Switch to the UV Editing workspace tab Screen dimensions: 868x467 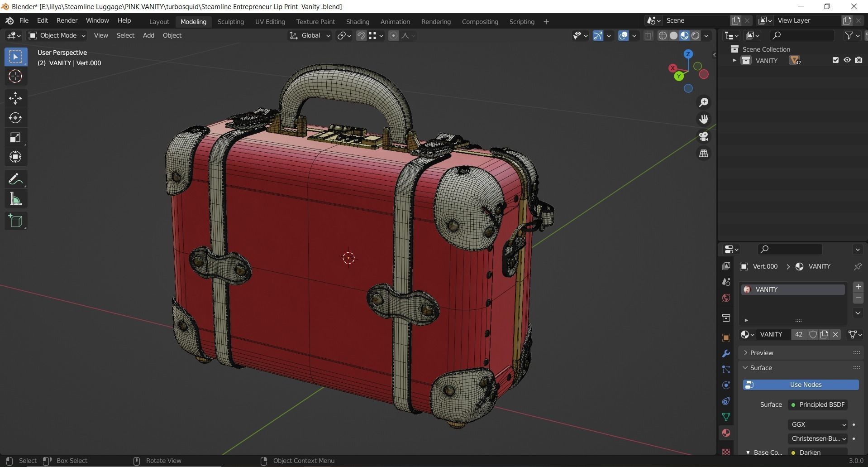tap(270, 21)
